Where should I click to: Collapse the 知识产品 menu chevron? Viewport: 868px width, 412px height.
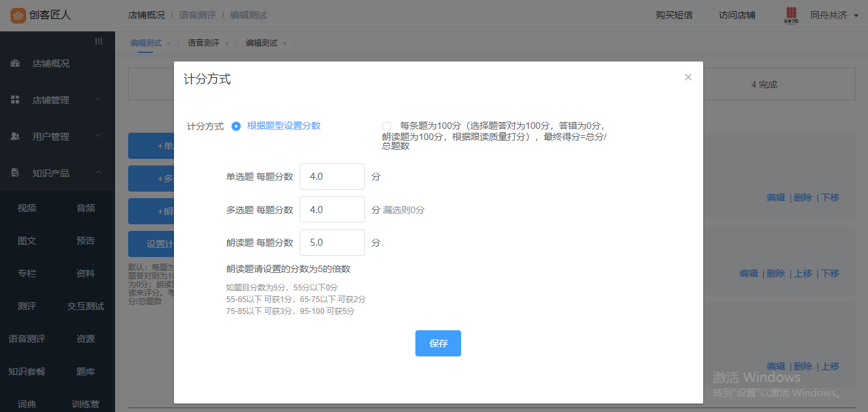tap(98, 173)
